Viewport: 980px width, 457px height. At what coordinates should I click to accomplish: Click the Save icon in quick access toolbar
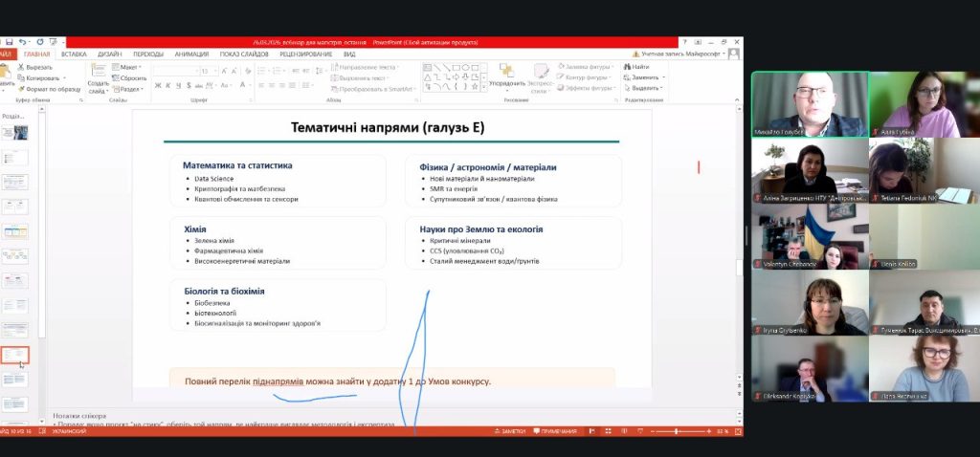(9, 42)
